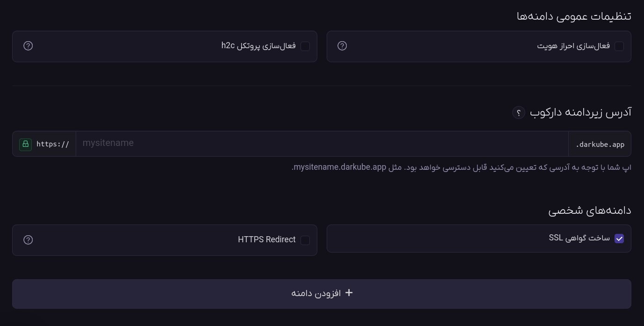Open help icon for h2c protocol option
The width and height of the screenshot is (644, 326).
click(28, 46)
